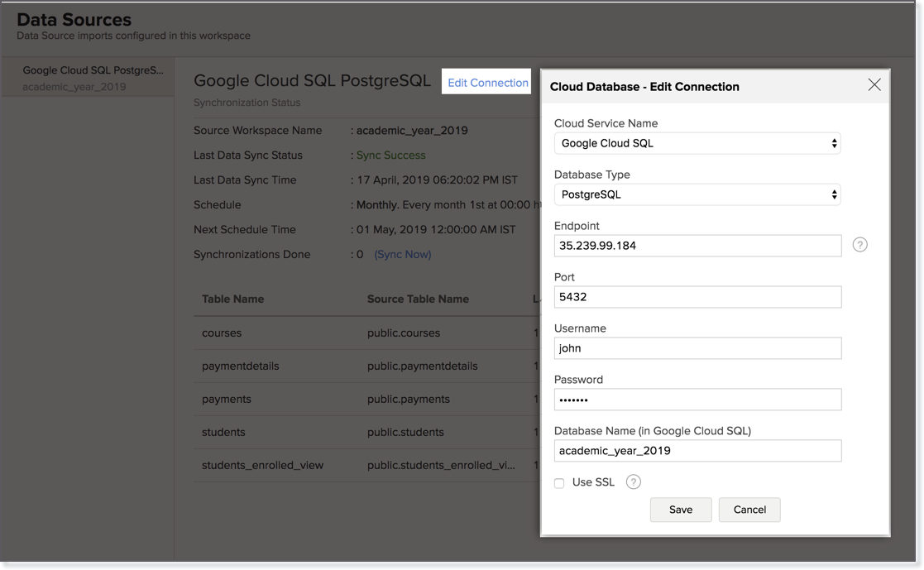Click the courses table row

click(x=222, y=333)
